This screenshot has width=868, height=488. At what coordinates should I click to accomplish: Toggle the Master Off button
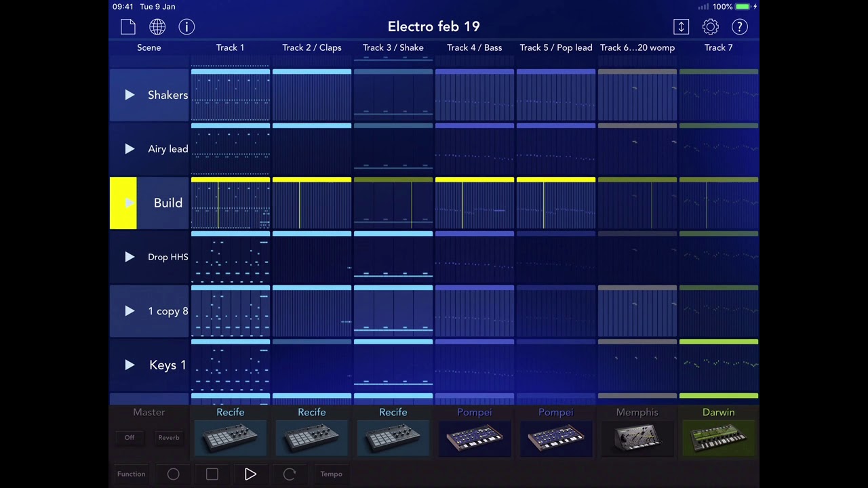click(130, 437)
